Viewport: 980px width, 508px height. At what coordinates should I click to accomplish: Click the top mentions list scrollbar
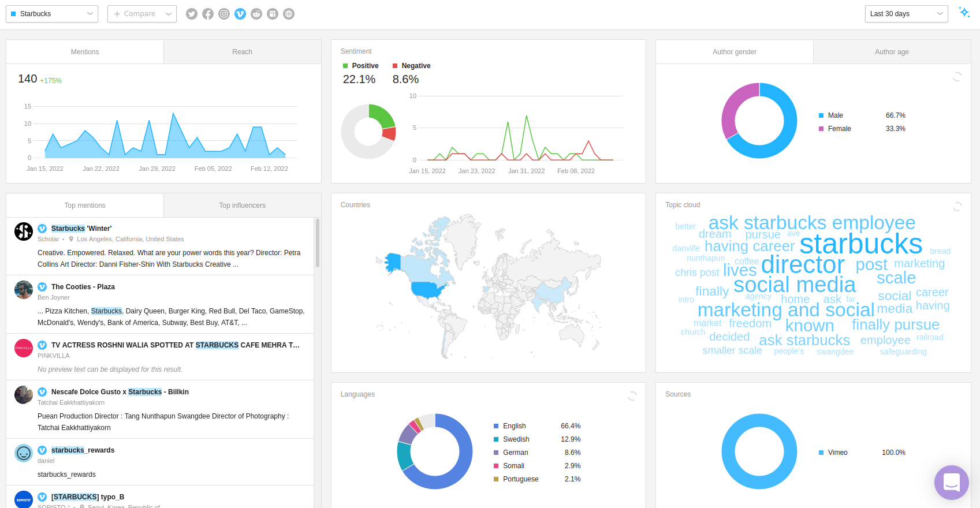[x=318, y=242]
